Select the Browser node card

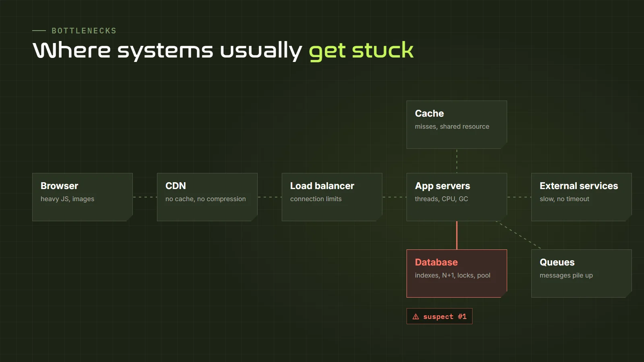(x=83, y=197)
